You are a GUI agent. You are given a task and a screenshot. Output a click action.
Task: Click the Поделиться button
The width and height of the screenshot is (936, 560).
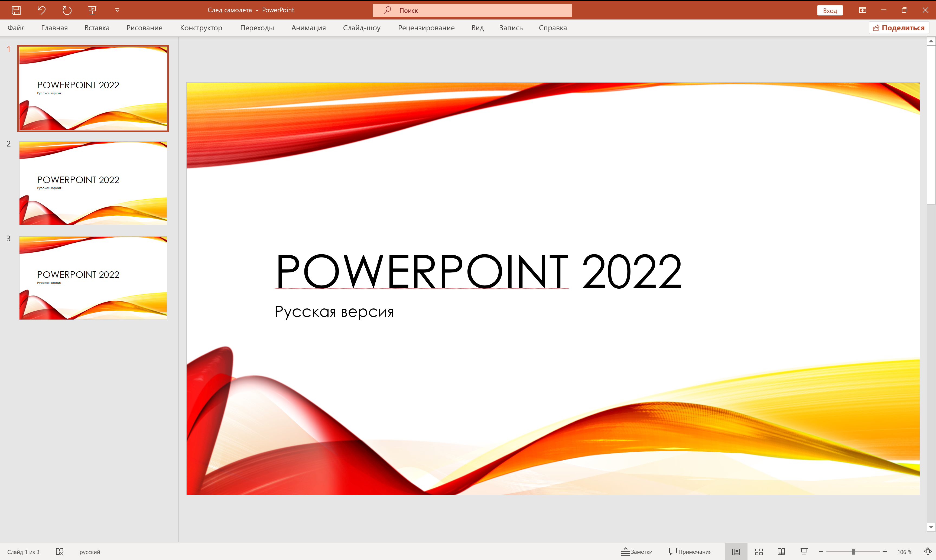tap(899, 28)
